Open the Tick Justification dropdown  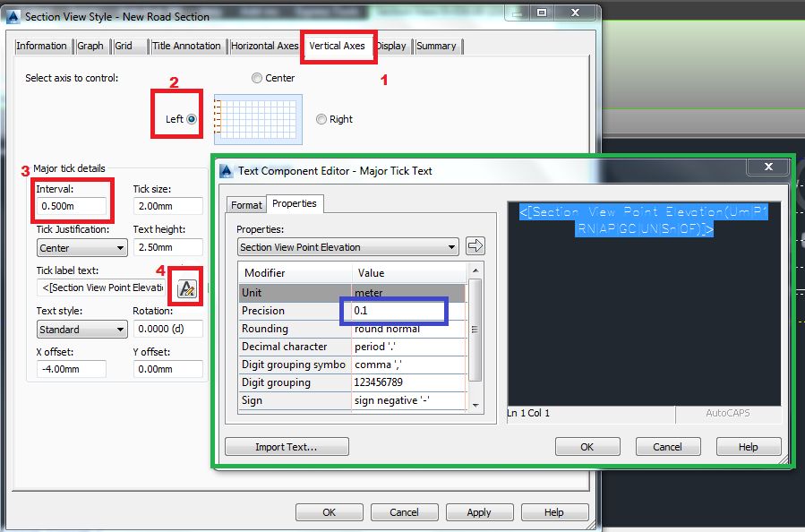tap(81, 248)
